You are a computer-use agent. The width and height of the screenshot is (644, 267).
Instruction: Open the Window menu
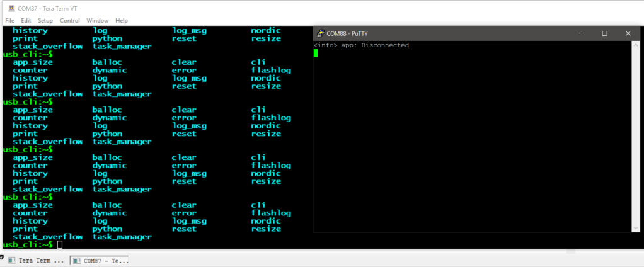pos(97,21)
